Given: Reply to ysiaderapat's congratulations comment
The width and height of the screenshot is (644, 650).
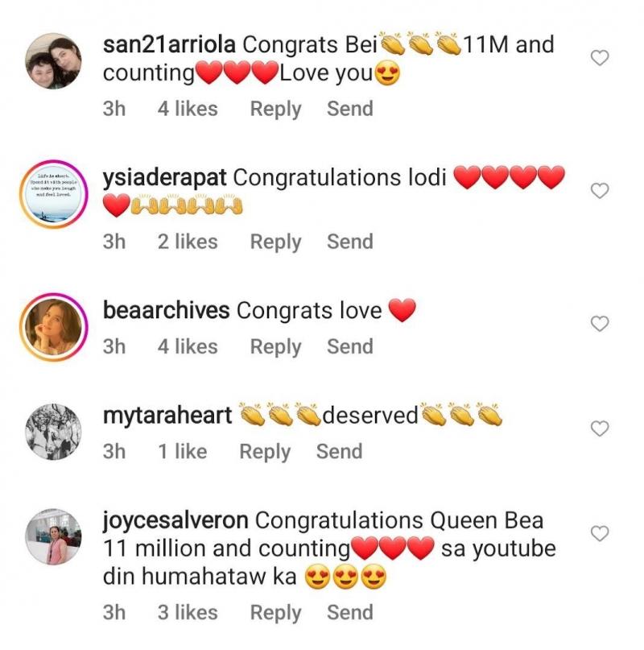Looking at the screenshot, I should click(275, 242).
